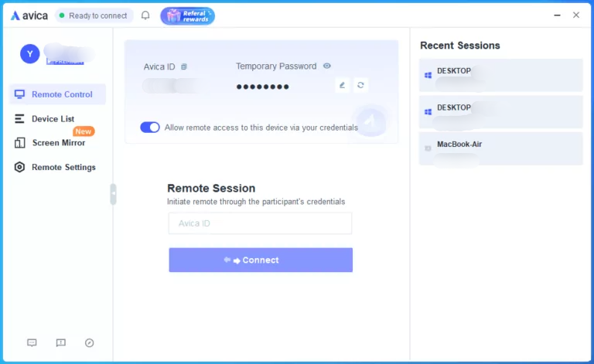Click the Ready to connect status
The height and width of the screenshot is (364, 594).
point(94,15)
